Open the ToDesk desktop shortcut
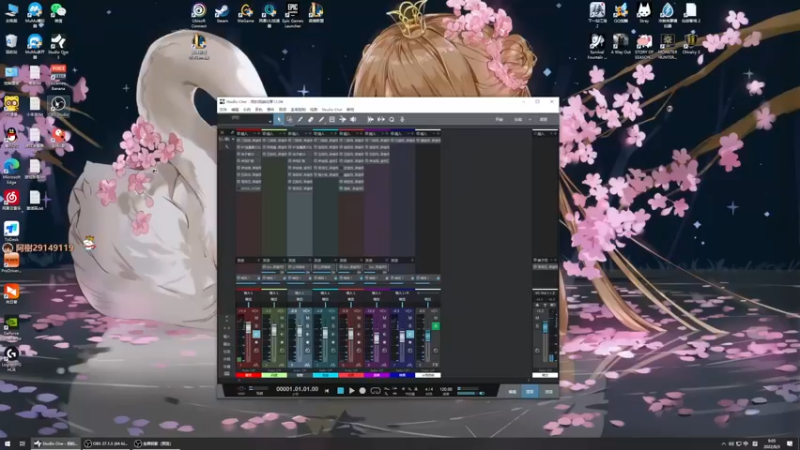800x450 pixels. pos(11,231)
